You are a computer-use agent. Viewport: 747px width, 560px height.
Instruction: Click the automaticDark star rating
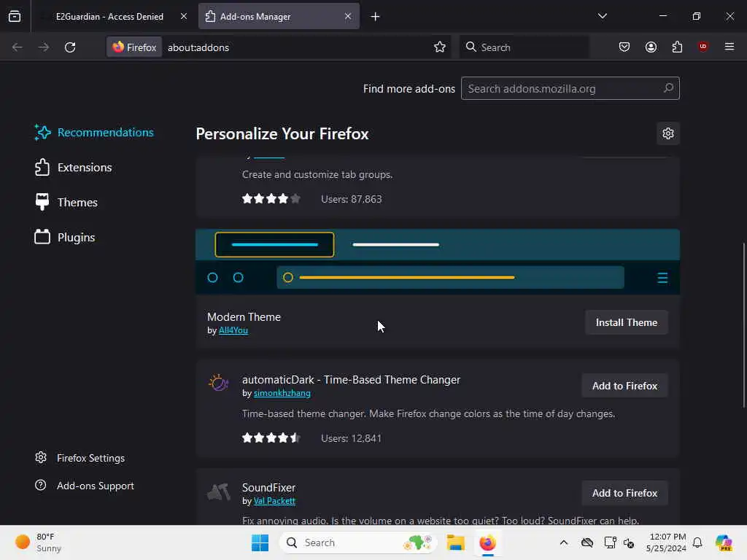click(271, 438)
